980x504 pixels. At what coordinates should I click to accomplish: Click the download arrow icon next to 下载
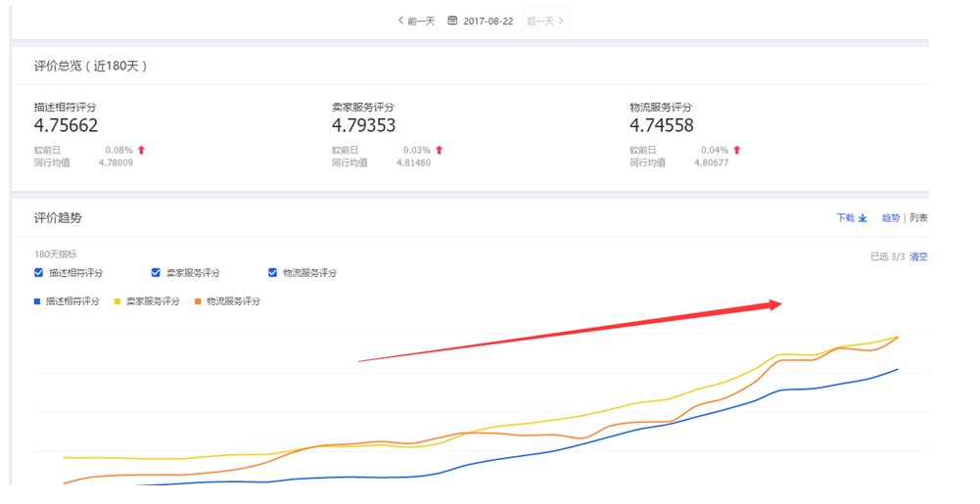863,218
